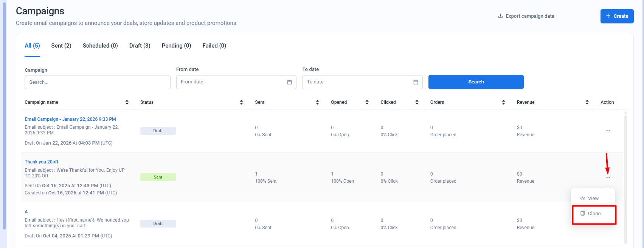Click the calendar icon in To date
This screenshot has height=248, width=644.
click(416, 82)
